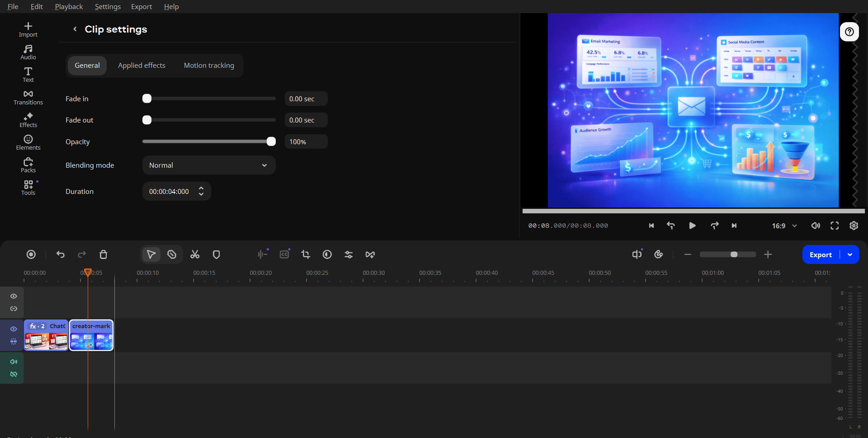The height and width of the screenshot is (438, 868).
Task: Split clip with the scissors icon
Action: coord(195,254)
